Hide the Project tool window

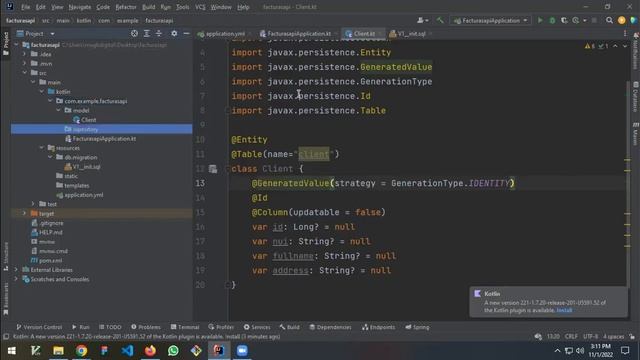pos(186,33)
